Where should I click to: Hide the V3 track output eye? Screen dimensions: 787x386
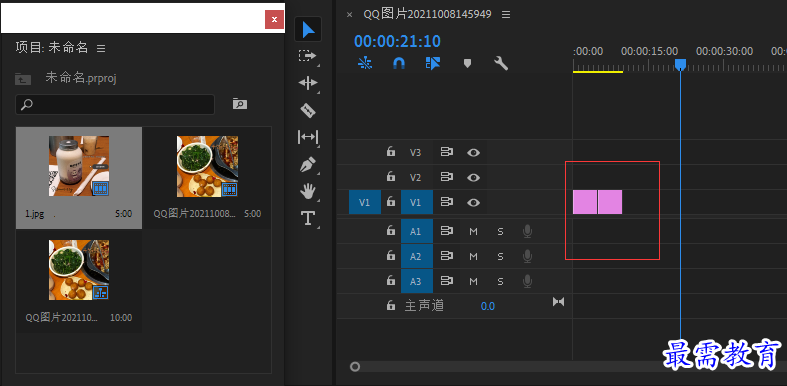(x=473, y=152)
